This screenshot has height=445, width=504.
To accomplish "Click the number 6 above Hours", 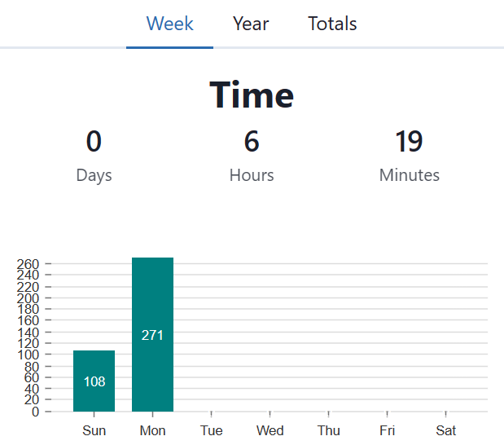I will click(x=252, y=142).
